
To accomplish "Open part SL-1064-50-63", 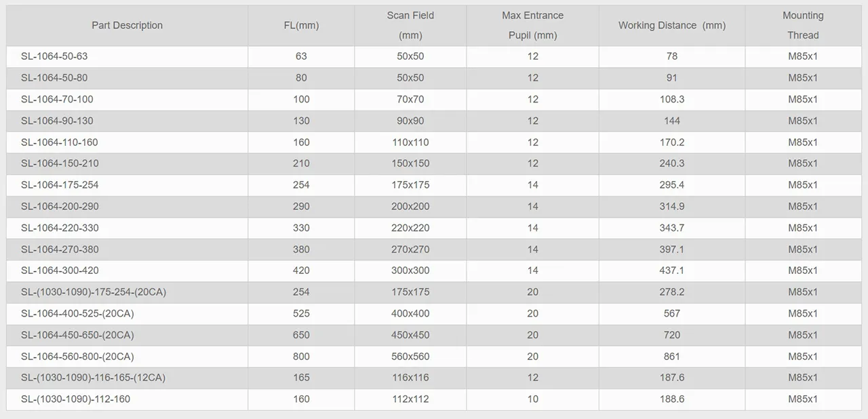I will [x=54, y=56].
